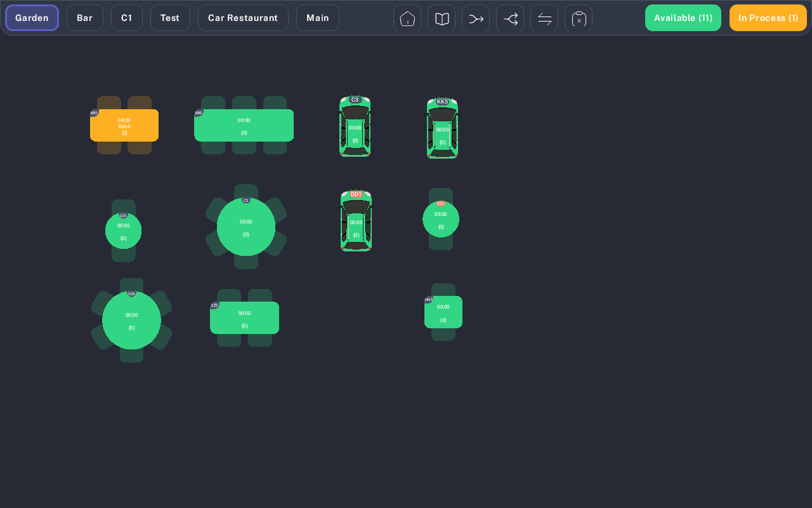Switch to the Main tab
The height and width of the screenshot is (508, 812).
[318, 18]
